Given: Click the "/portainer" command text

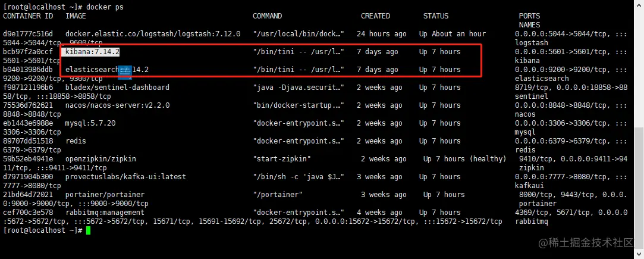Looking at the screenshot, I should 278,195.
